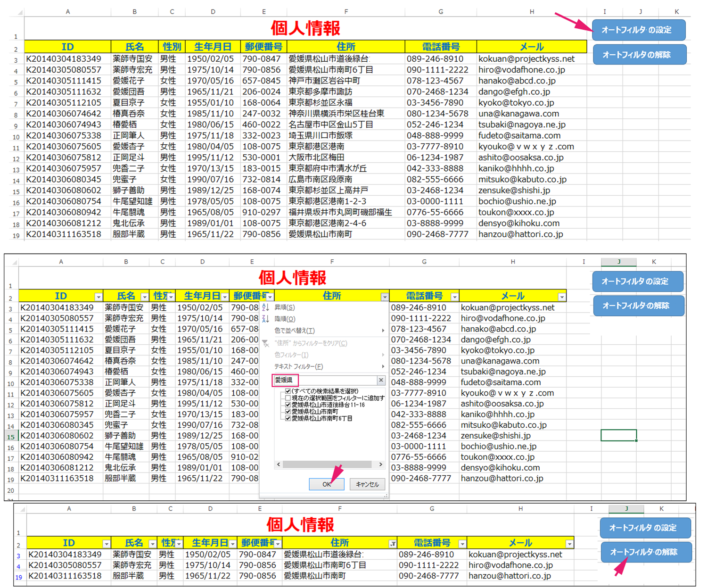Open 電話番号 filter arrow in the three-row filtered sheet
This screenshot has width=707, height=588.
coord(462,544)
